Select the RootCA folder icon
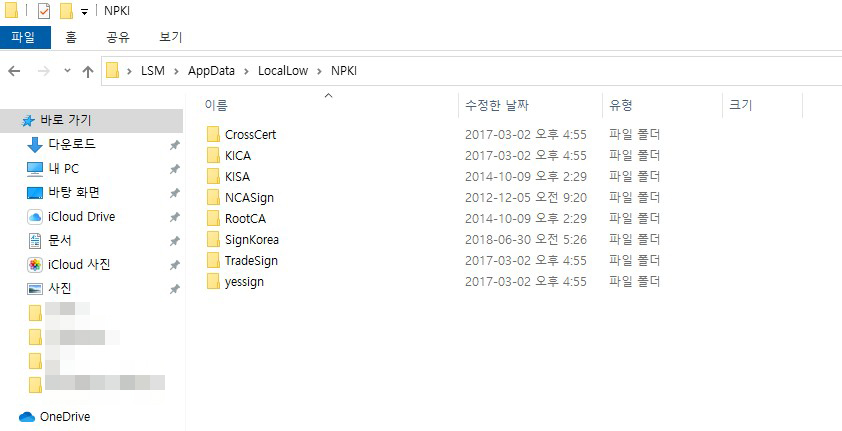Image resolution: width=842 pixels, height=431 pixels. coord(213,218)
